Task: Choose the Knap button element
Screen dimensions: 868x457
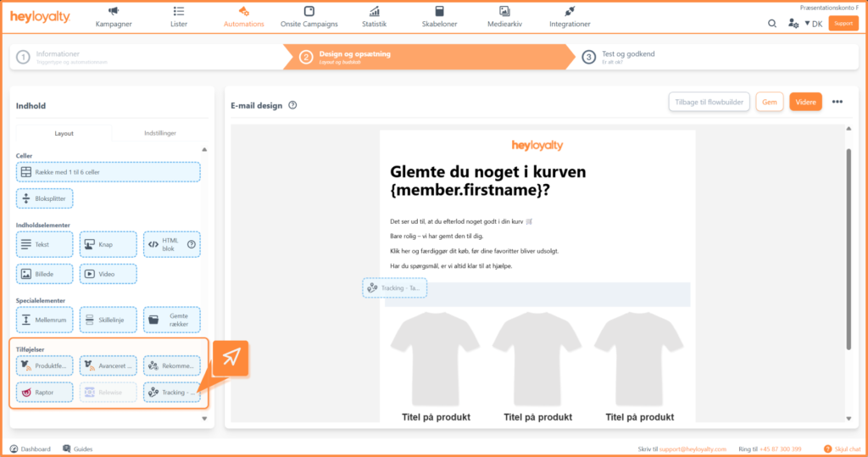Action: tap(108, 244)
